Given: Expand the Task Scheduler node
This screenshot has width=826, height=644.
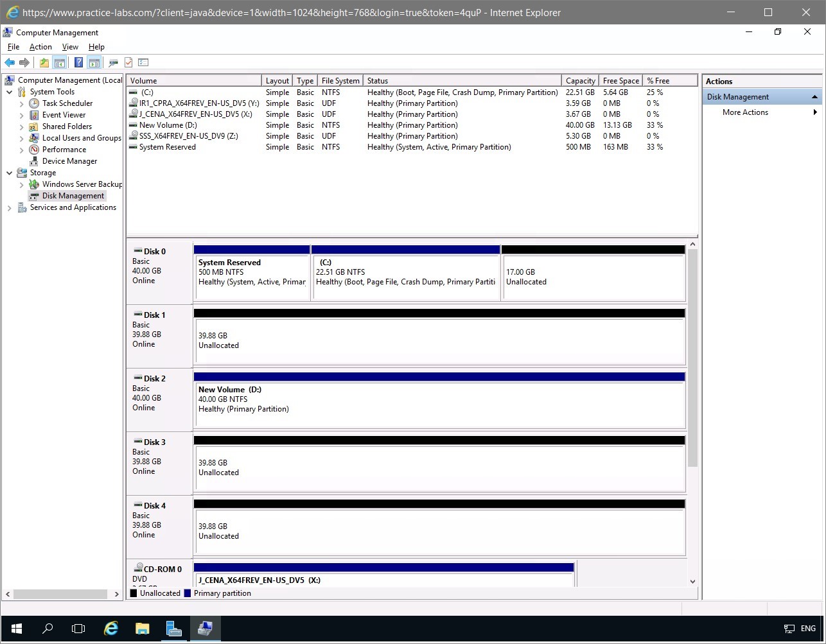Looking at the screenshot, I should [x=22, y=103].
